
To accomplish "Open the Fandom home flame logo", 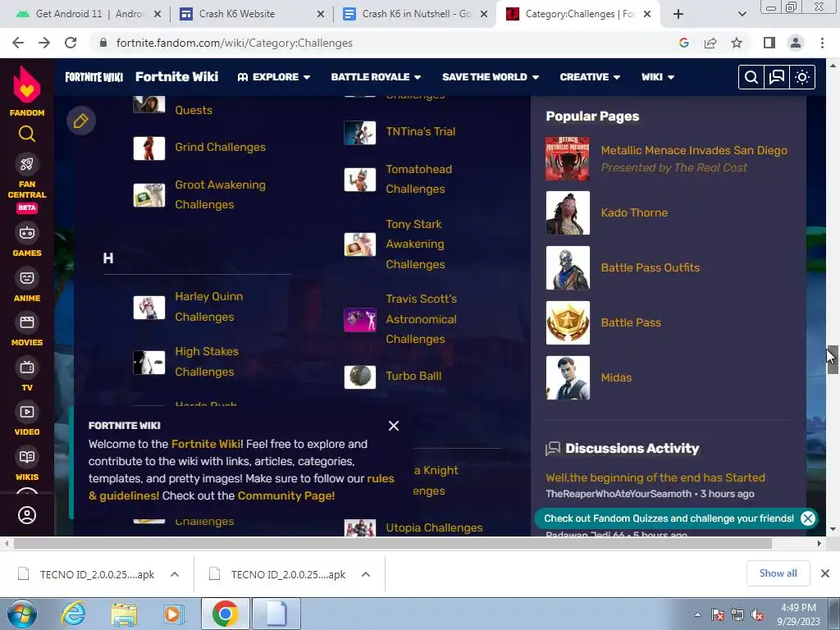I will (x=27, y=84).
